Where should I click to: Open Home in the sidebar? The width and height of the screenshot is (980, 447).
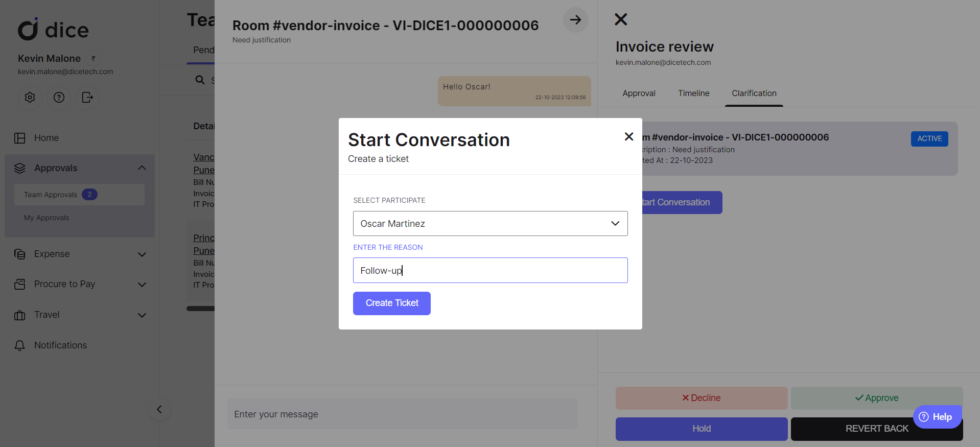[x=46, y=138]
